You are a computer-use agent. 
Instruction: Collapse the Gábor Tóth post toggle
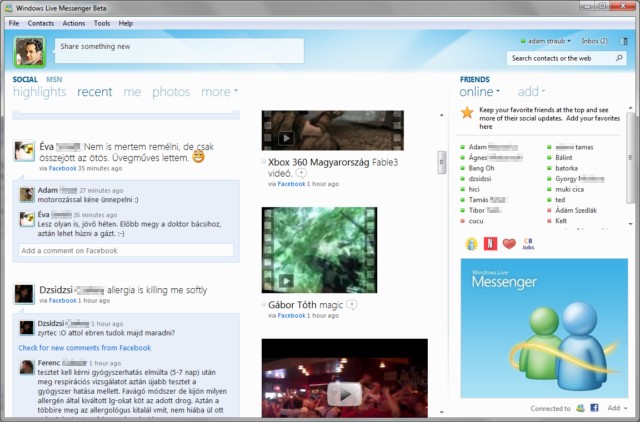(x=264, y=304)
